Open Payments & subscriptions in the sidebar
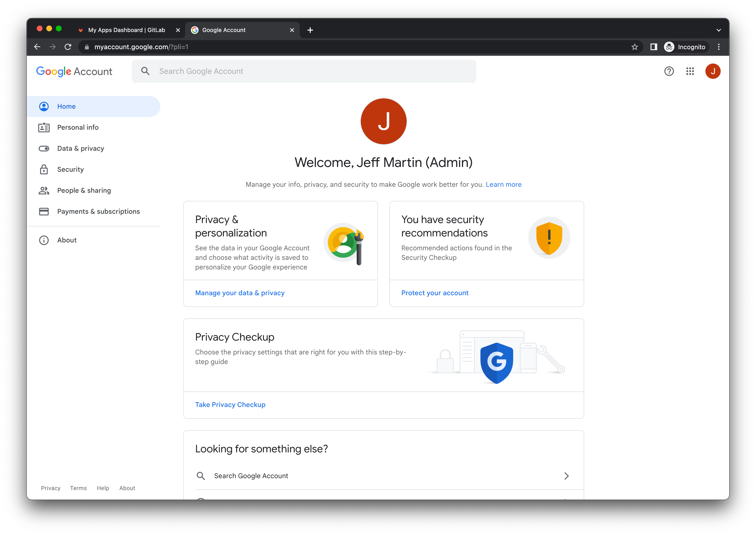 point(94,211)
